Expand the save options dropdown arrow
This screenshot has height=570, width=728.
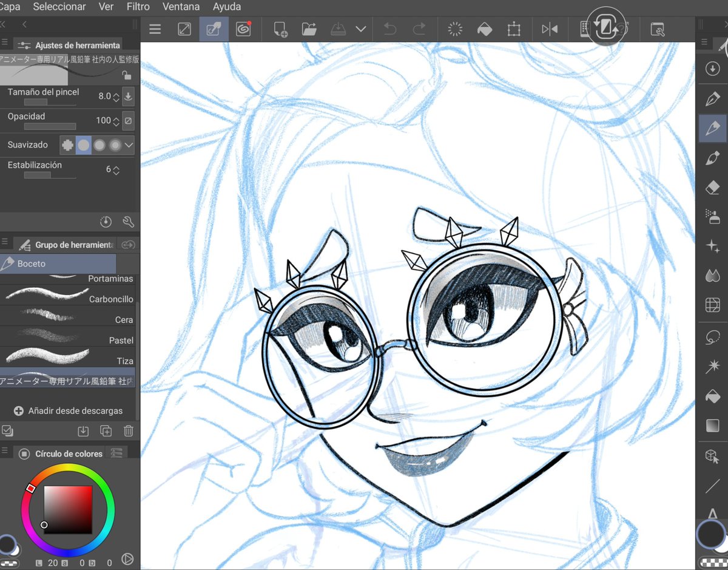click(361, 29)
